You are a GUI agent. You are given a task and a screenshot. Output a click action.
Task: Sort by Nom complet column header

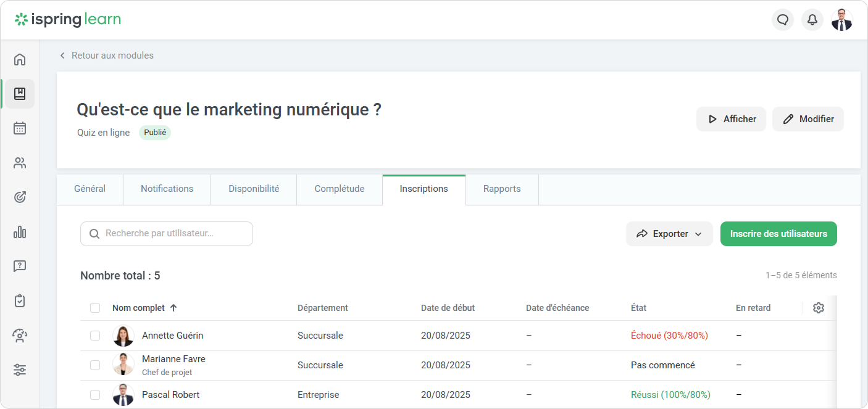pyautogui.click(x=139, y=308)
